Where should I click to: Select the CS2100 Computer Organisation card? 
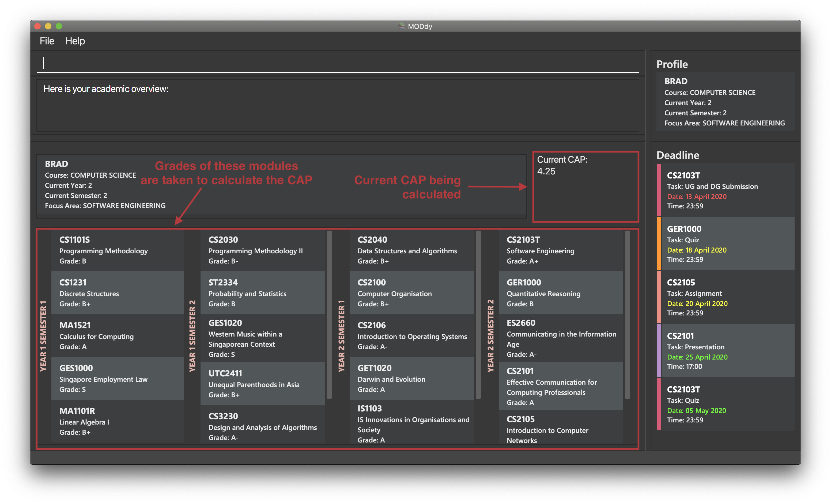point(412,293)
